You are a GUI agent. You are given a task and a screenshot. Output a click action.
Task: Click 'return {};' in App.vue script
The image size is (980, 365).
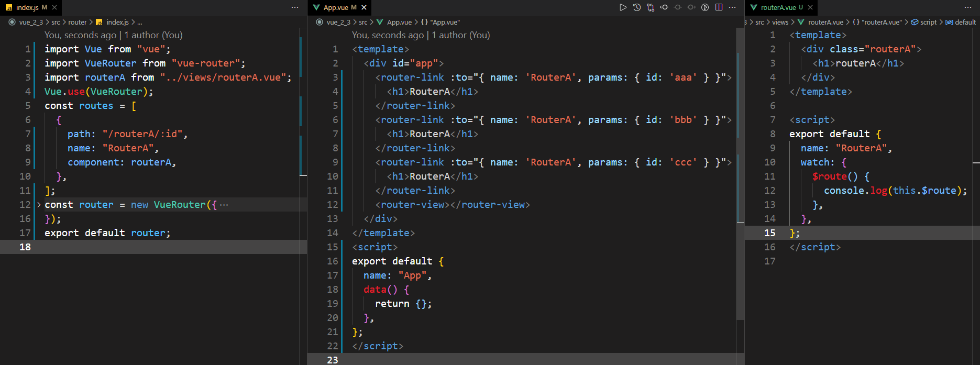403,304
